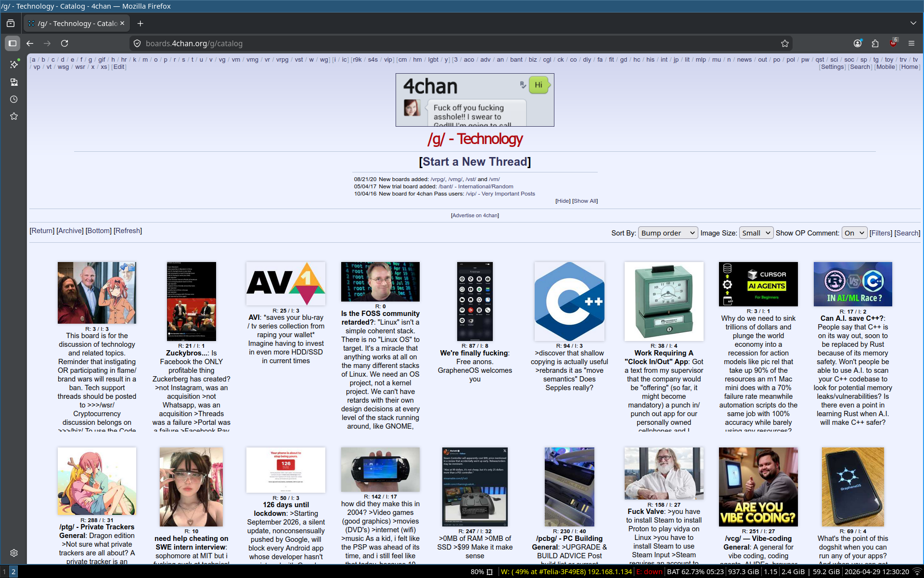Open the sidebar settings gear icon
924x578 pixels.
[14, 553]
